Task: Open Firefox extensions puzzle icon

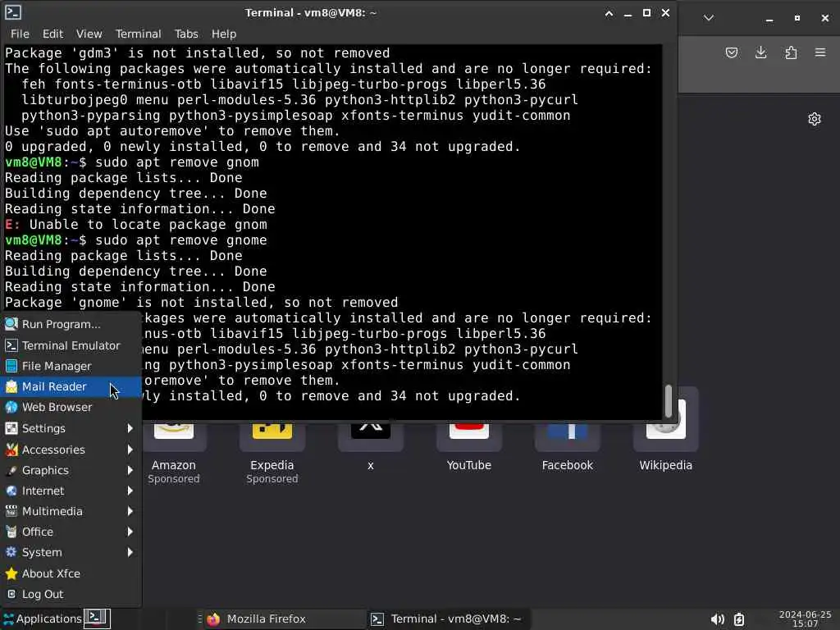Action: click(791, 52)
